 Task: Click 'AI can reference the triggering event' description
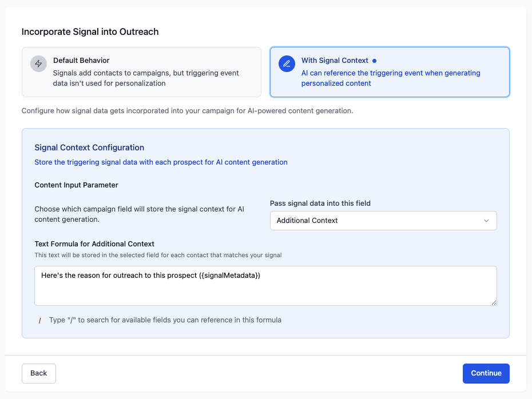tap(391, 78)
